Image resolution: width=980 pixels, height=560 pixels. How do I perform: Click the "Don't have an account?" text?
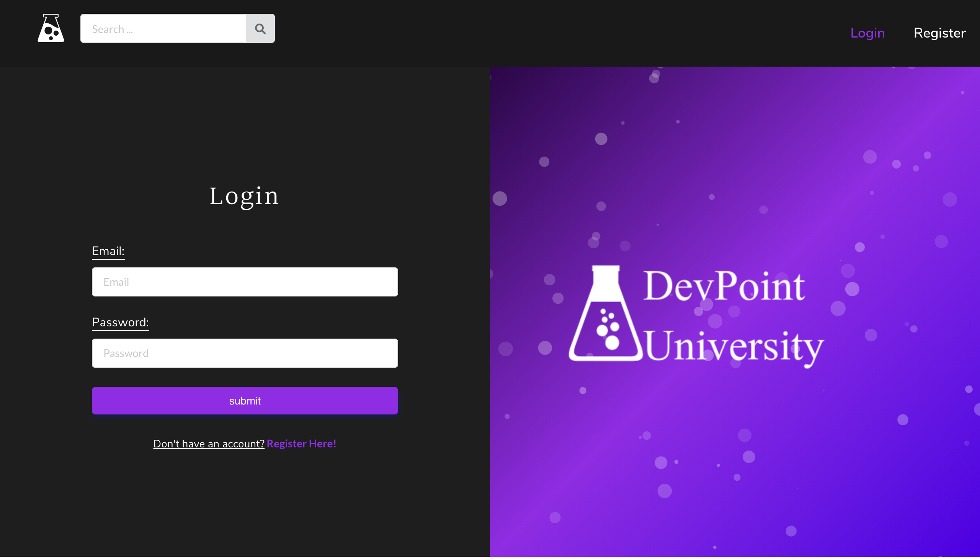[209, 444]
